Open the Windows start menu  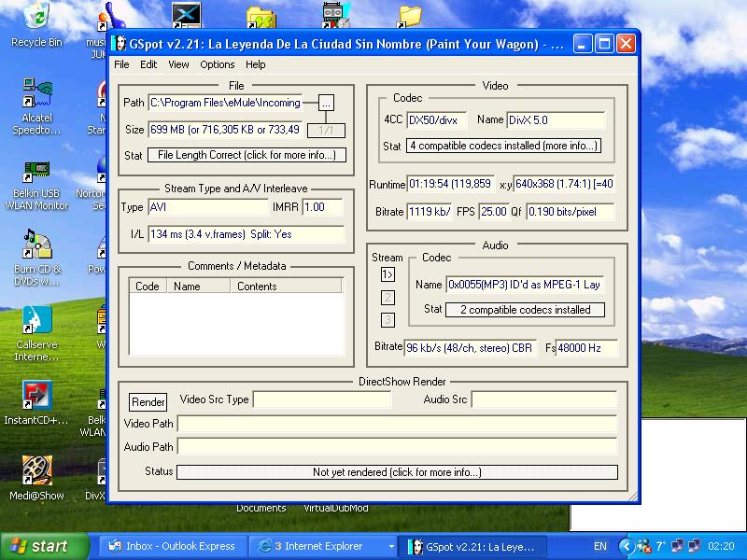(45, 546)
